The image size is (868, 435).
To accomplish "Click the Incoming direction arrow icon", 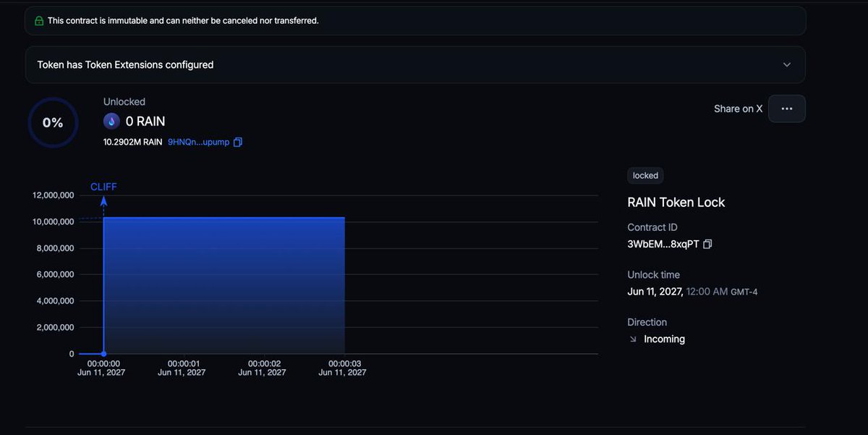I will [x=633, y=339].
